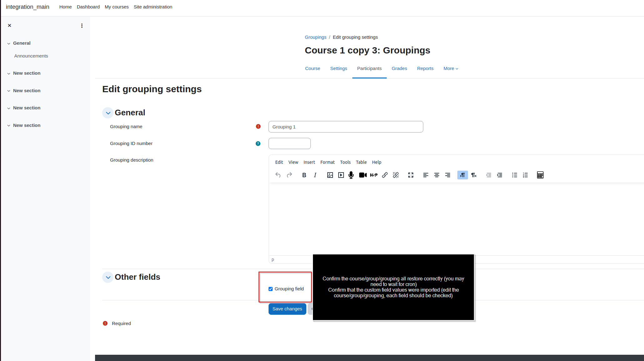The image size is (644, 361).
Task: Click the record video camera icon
Action: coord(363,175)
